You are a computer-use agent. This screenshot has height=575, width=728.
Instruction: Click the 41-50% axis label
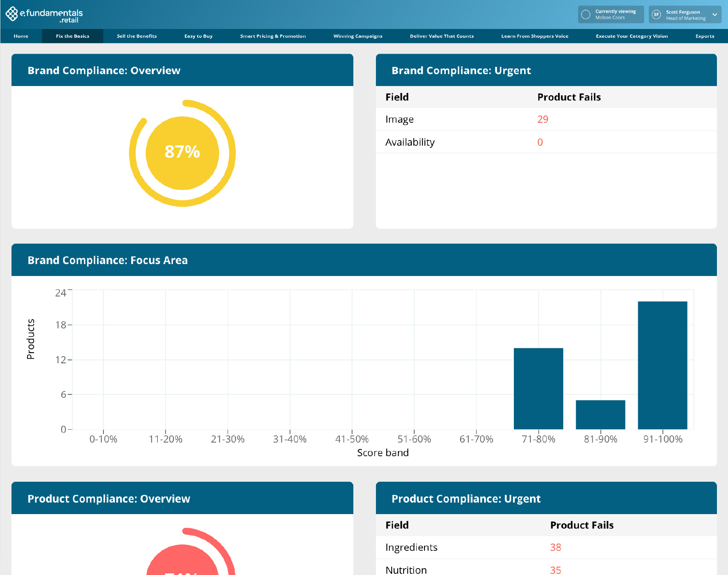point(352,439)
